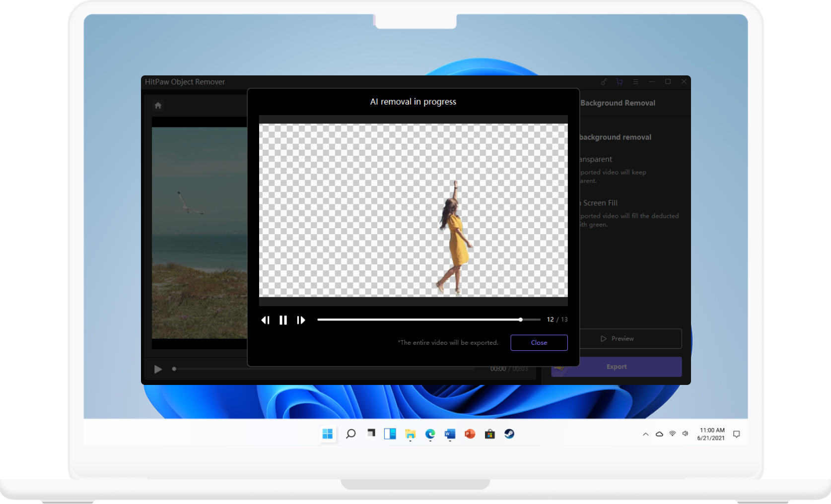The height and width of the screenshot is (504, 831).
Task: Step back to the previous frame
Action: click(x=266, y=320)
